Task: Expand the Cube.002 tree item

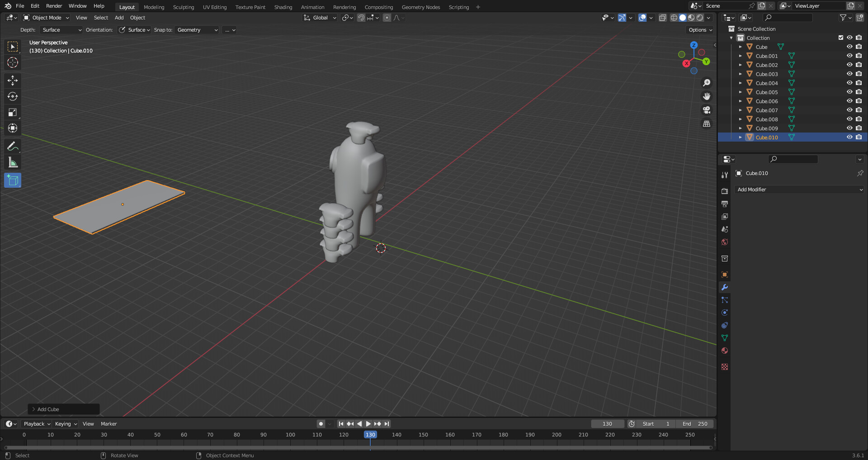Action: coord(740,65)
